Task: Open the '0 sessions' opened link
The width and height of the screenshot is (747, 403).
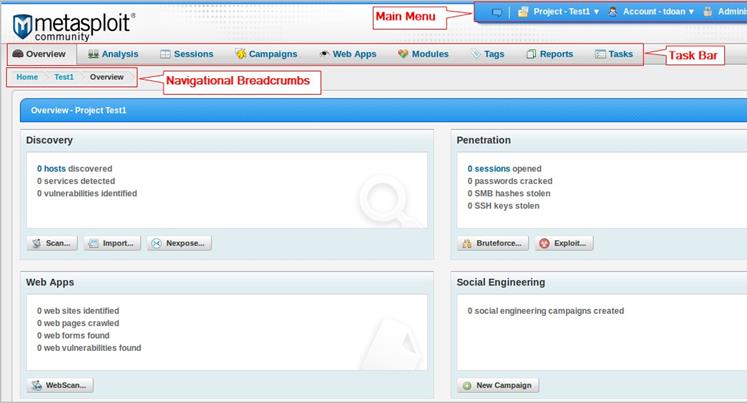Action: tap(489, 169)
